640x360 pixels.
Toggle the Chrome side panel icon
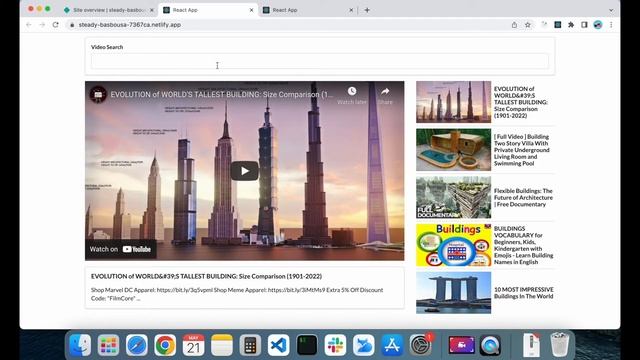coord(584,25)
